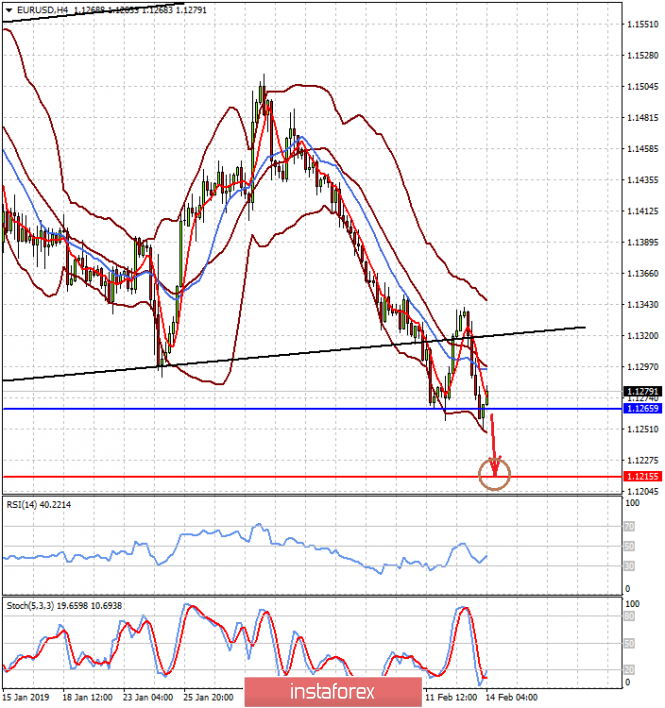Click the red downward forecast arrow
Image resolution: width=665 pixels, height=708 pixels.
(x=493, y=441)
